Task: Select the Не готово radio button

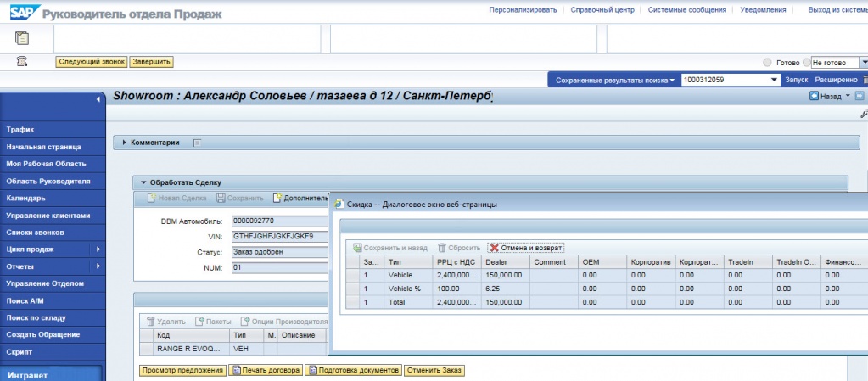Action: coord(807,63)
